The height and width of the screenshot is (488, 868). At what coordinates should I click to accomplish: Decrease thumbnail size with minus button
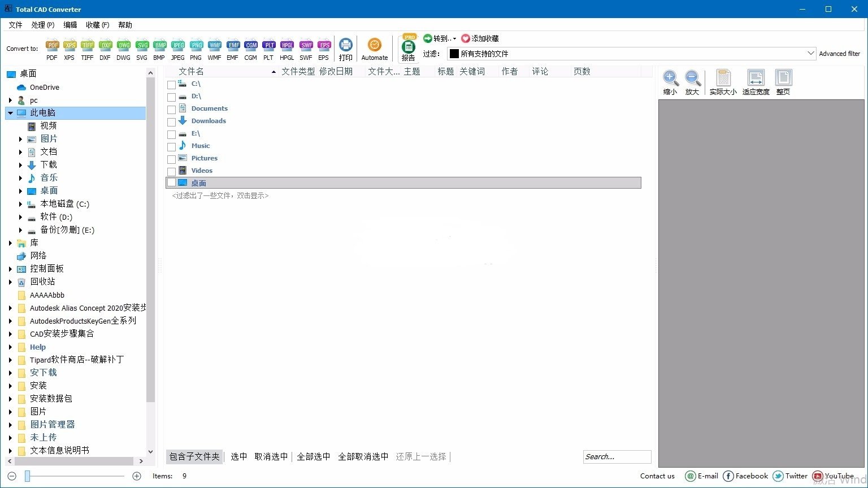(x=12, y=476)
